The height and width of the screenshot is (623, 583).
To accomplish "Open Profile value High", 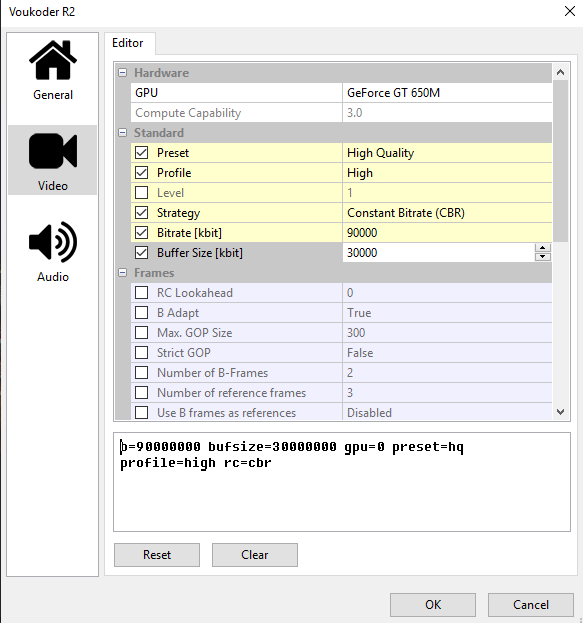I will point(447,172).
